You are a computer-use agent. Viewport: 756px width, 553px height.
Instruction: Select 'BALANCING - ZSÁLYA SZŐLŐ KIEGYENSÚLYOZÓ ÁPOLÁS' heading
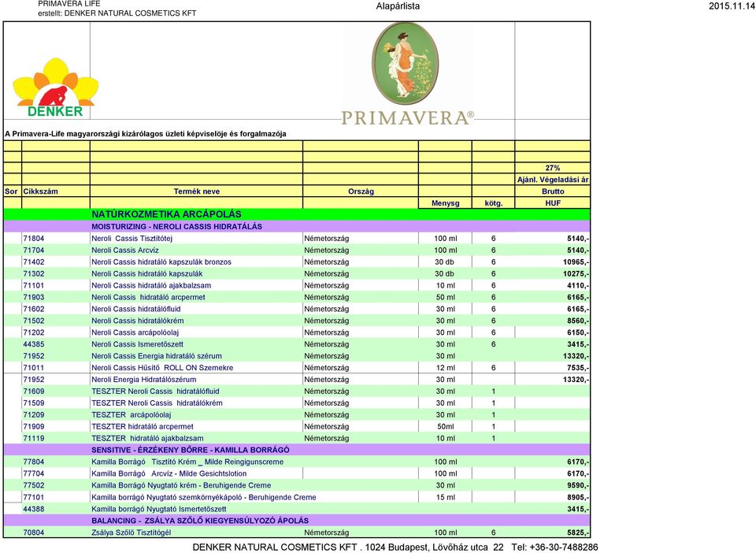(x=200, y=521)
